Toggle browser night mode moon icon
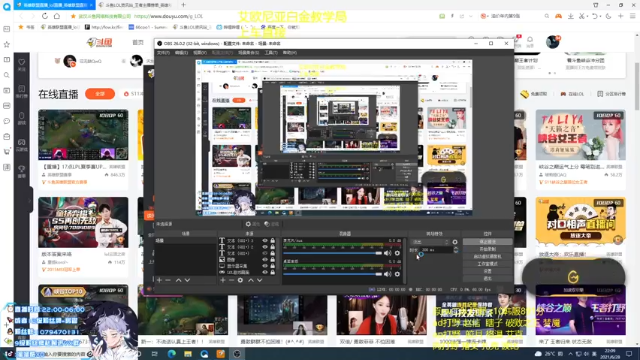640x360 pixels. [609, 16]
